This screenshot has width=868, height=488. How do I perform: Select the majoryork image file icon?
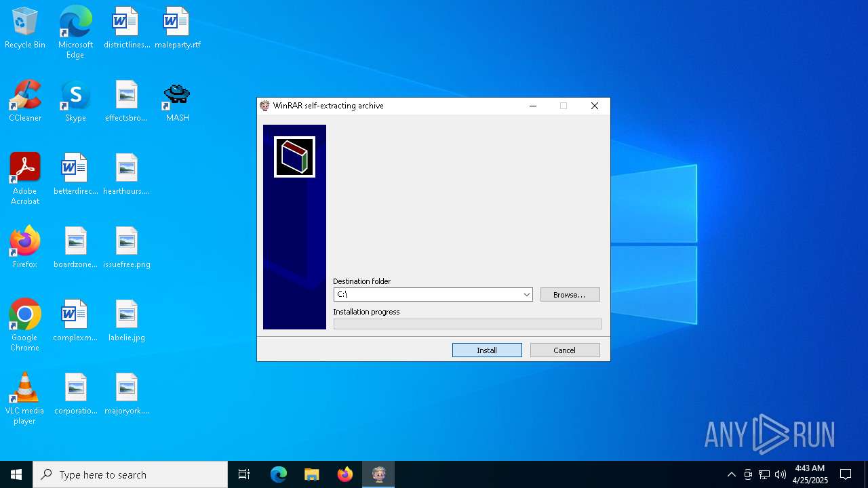pos(127,394)
